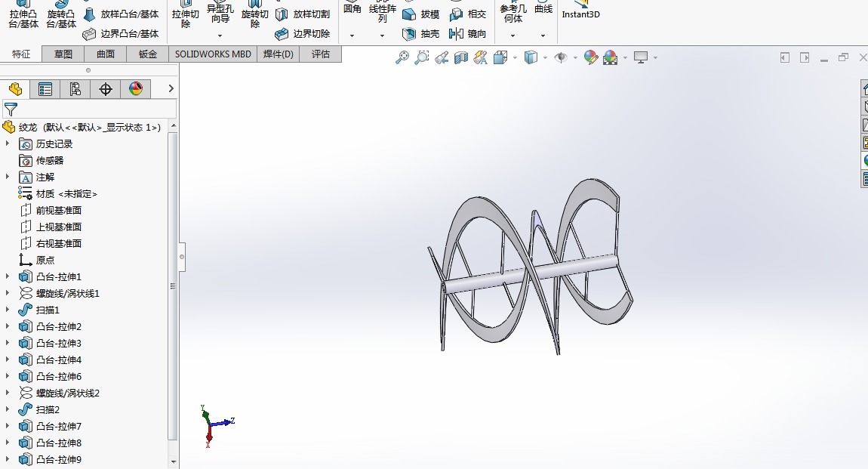Select 右视基准面 plane in tree

(x=59, y=244)
